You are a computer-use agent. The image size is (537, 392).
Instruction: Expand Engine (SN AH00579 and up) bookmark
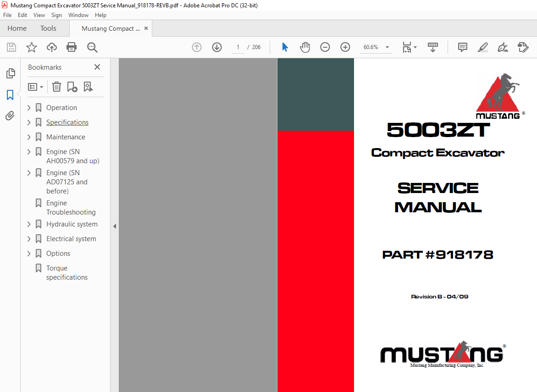pyautogui.click(x=29, y=152)
